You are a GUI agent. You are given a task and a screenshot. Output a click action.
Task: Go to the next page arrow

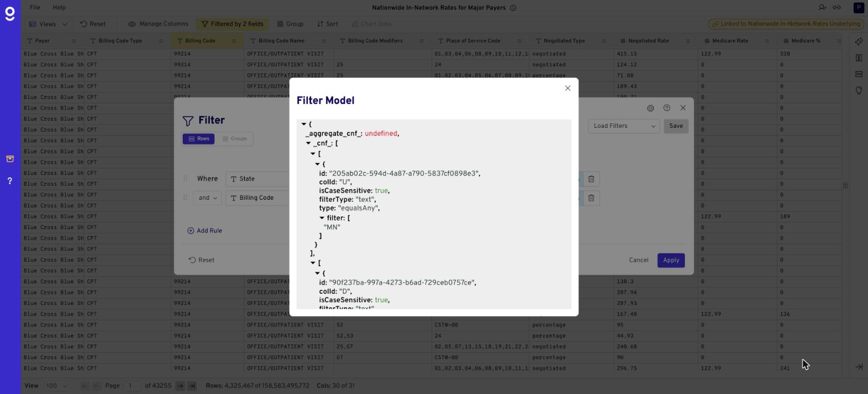pos(180,386)
